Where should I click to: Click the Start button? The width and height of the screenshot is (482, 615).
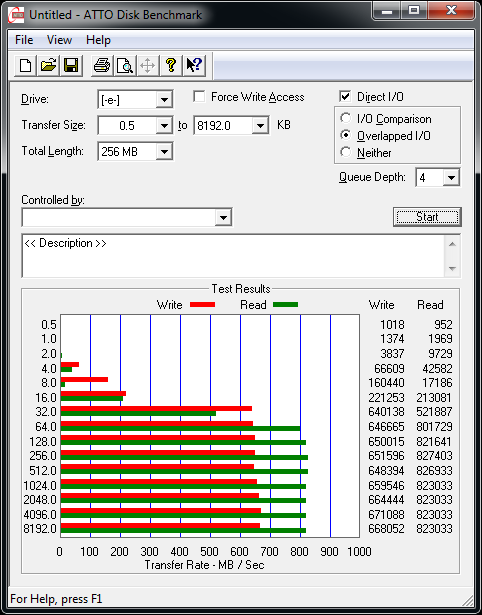427,217
